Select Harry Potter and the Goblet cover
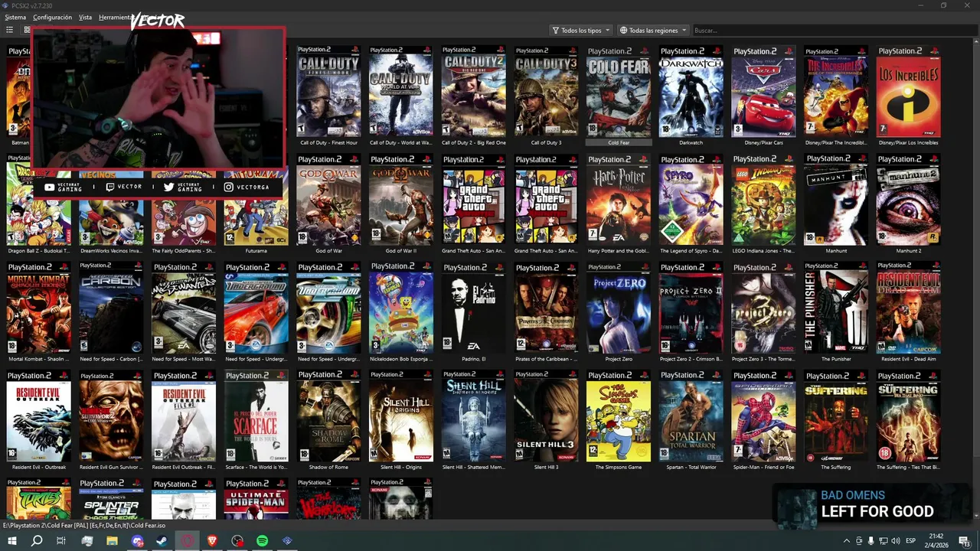Image resolution: width=980 pixels, height=551 pixels. tap(619, 200)
